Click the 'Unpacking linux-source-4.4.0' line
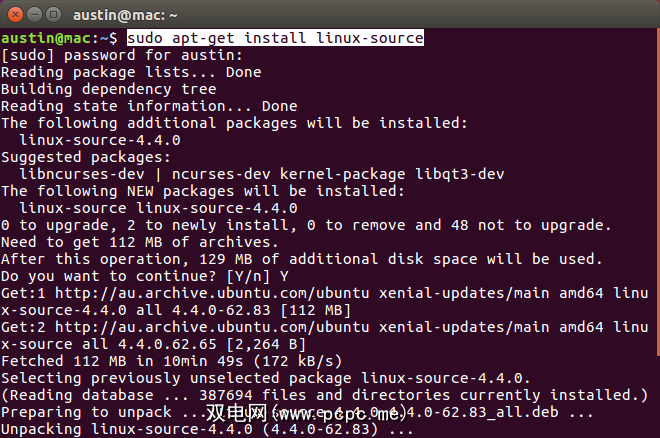Image resolution: width=660 pixels, height=438 pixels. coord(205,429)
